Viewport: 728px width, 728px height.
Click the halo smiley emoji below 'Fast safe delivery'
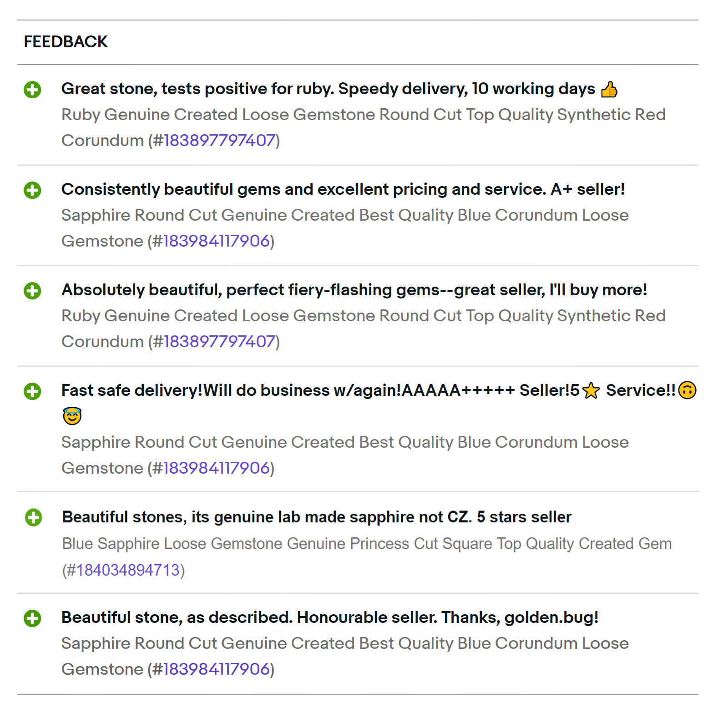pos(72,416)
